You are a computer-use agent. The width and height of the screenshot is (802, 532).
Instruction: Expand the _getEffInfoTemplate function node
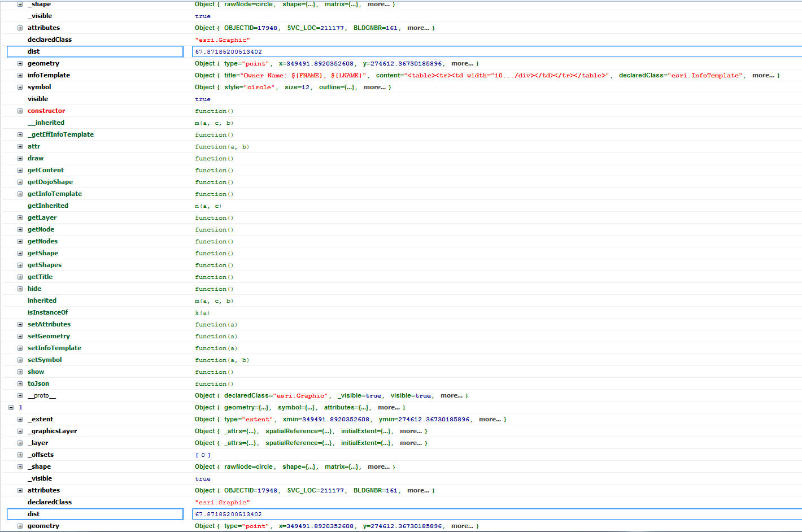pyautogui.click(x=20, y=134)
